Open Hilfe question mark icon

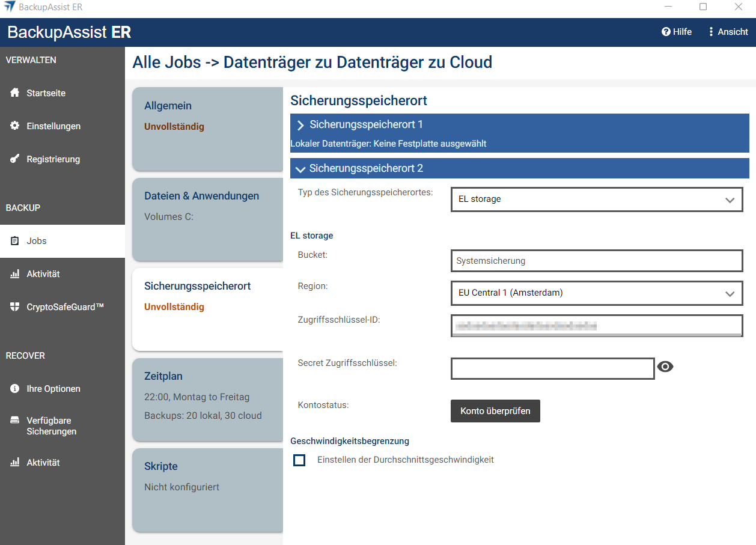point(666,32)
